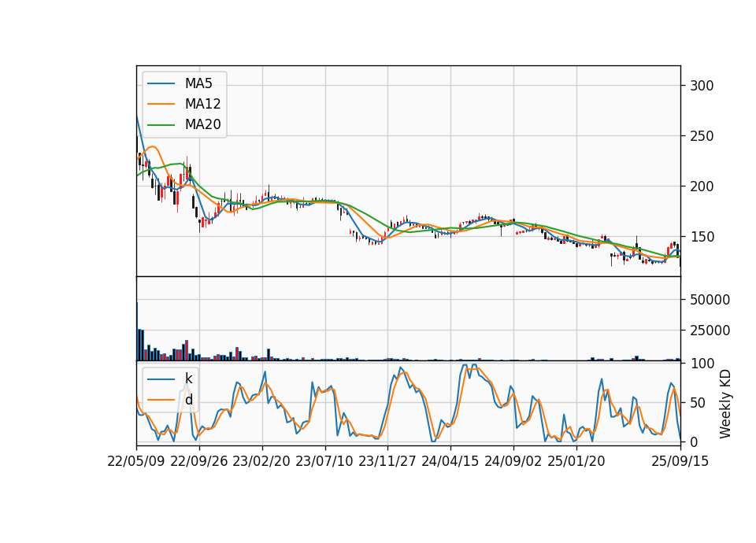The width and height of the screenshot is (756, 543).
Task: Click the Weekly KD axis title
Action: point(724,404)
